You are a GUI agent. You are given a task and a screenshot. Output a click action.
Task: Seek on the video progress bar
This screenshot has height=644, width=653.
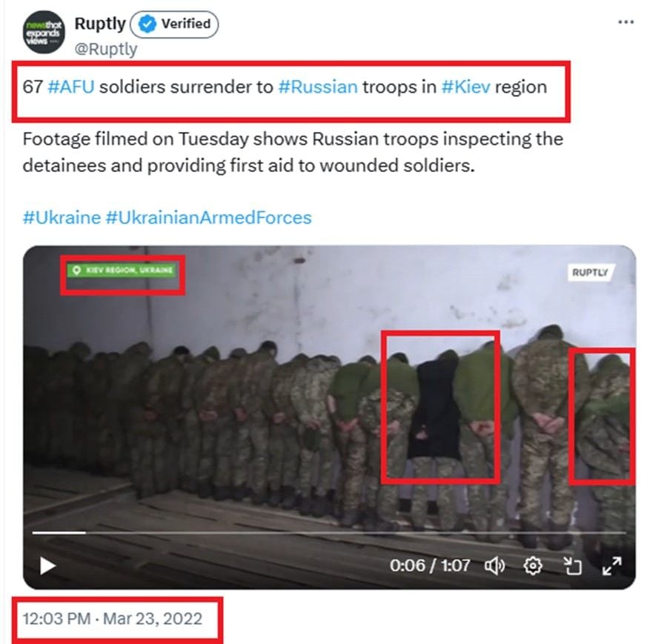(329, 532)
